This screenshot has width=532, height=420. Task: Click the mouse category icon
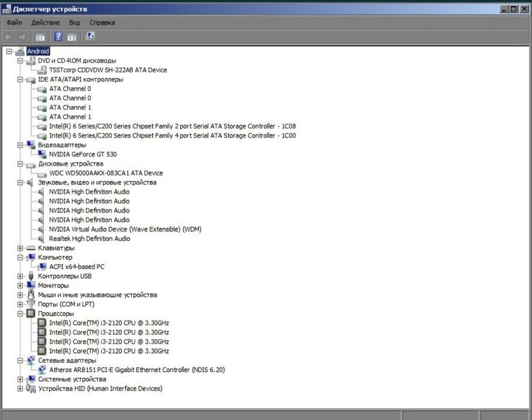click(31, 295)
